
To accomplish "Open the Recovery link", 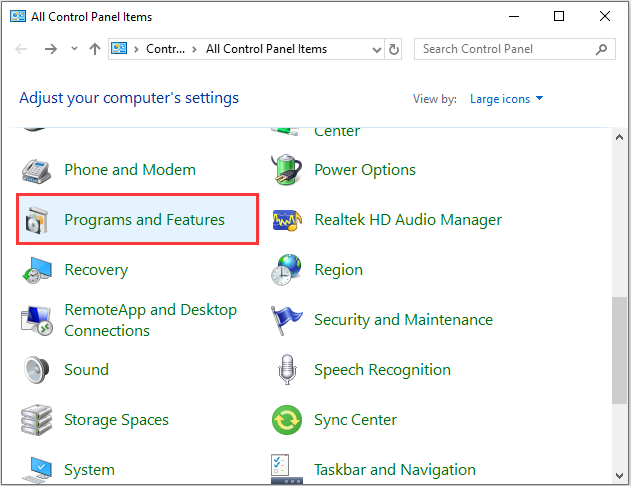I will coord(96,270).
